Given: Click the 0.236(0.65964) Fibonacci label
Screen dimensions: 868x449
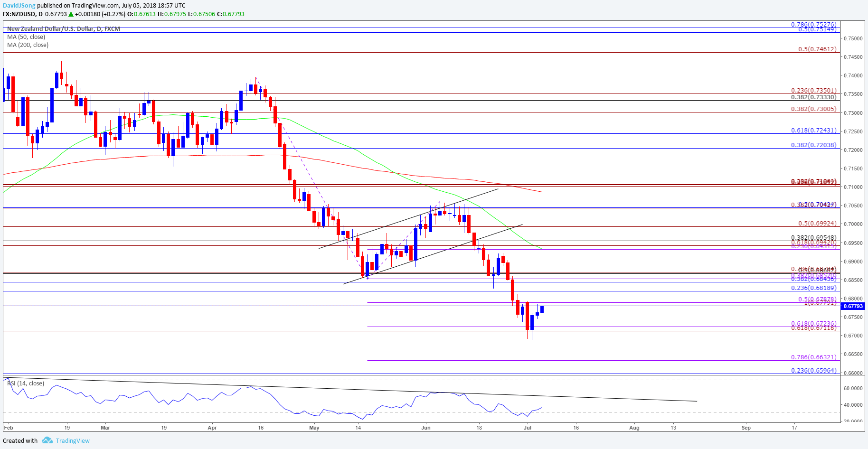Looking at the screenshot, I should click(813, 370).
